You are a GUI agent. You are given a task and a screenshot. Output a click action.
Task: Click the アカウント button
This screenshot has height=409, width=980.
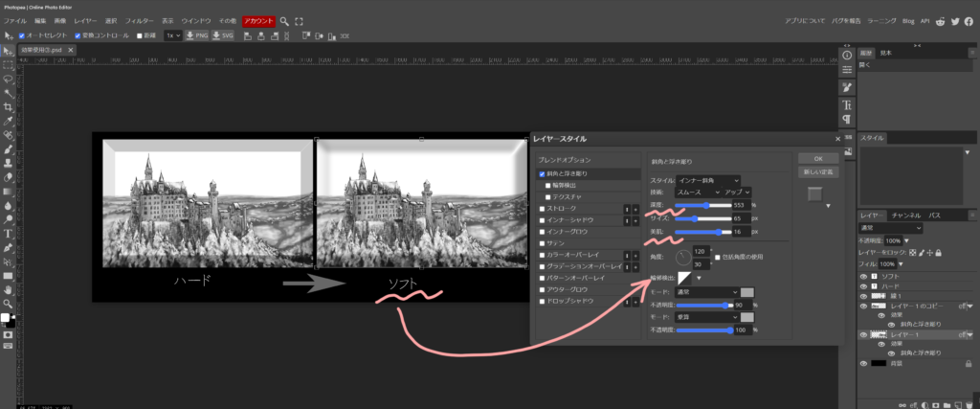258,20
